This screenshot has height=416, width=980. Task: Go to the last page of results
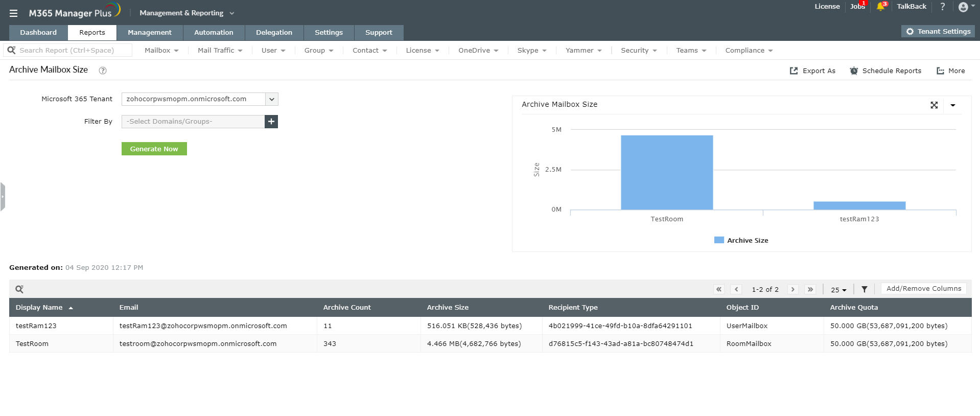coord(810,289)
